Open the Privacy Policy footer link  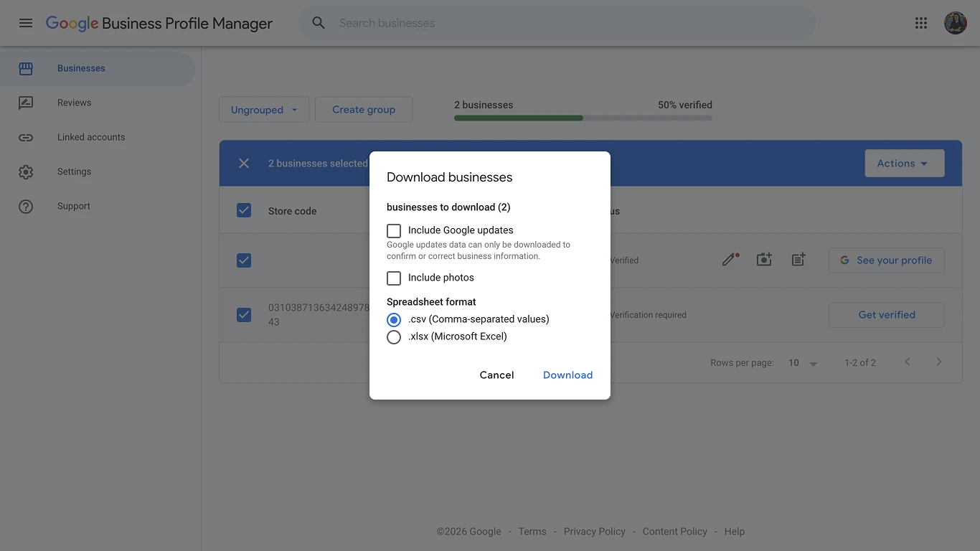pyautogui.click(x=595, y=532)
